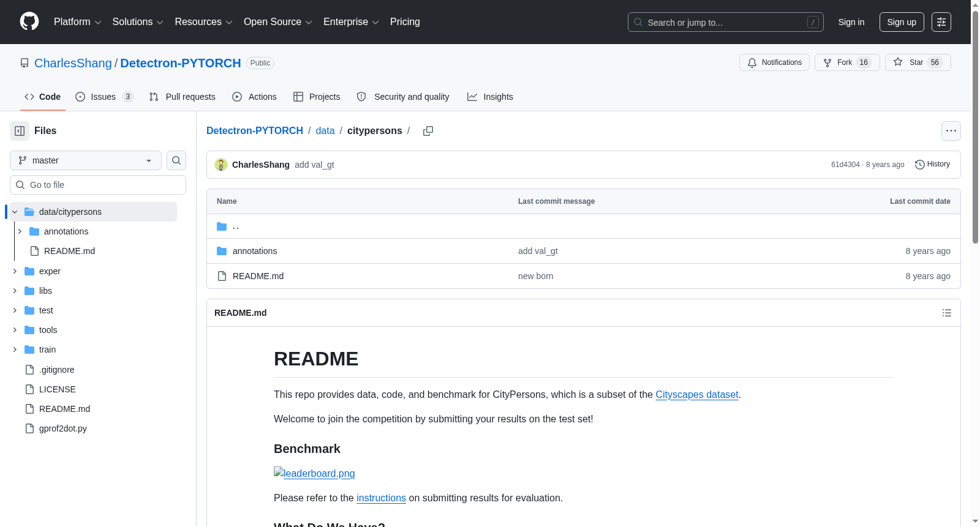Screen dimensions: 980x527
Task: Collapse the Files side panel
Action: pyautogui.click(x=20, y=131)
